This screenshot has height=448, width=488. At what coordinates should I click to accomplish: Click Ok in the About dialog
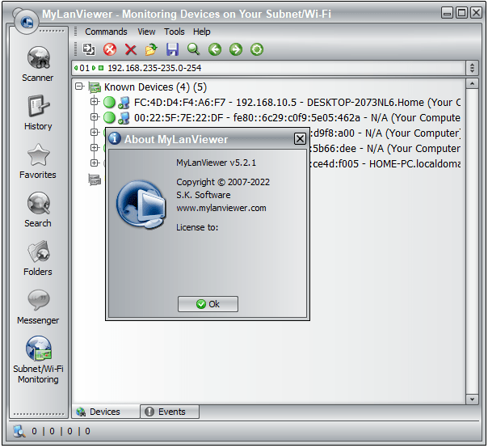click(x=208, y=304)
